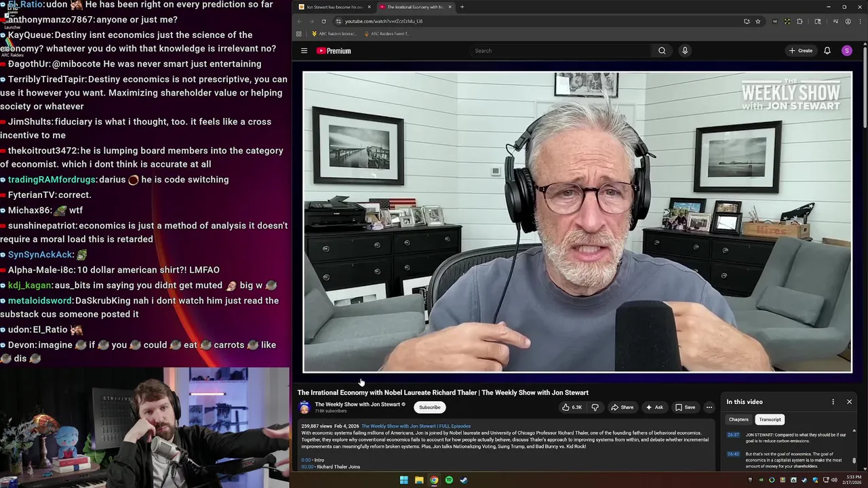Click the kdj_kagan chat username
Image resolution: width=868 pixels, height=488 pixels.
click(30, 285)
